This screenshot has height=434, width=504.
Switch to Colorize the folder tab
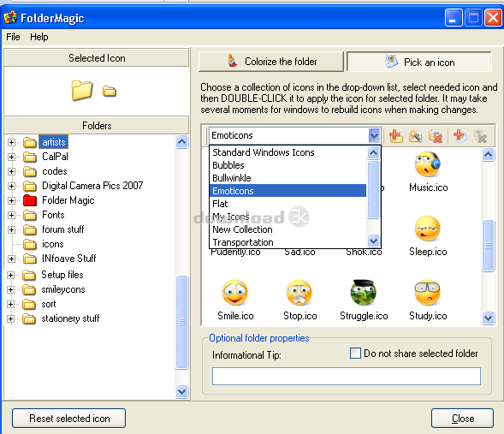271,62
